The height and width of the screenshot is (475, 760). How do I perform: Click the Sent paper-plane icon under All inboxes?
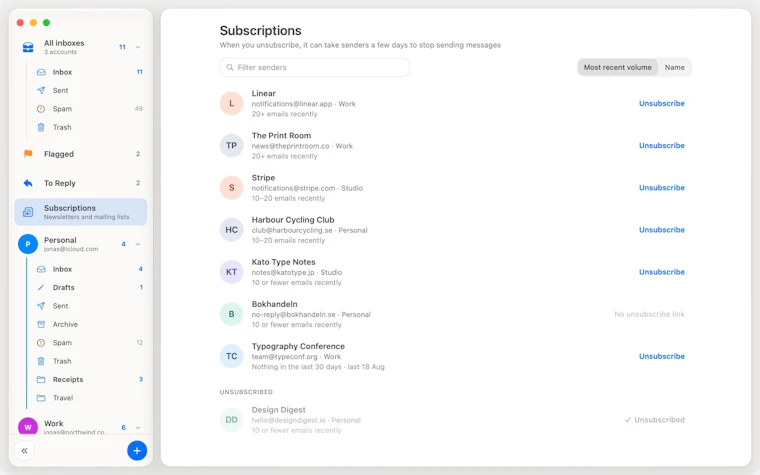pos(41,90)
